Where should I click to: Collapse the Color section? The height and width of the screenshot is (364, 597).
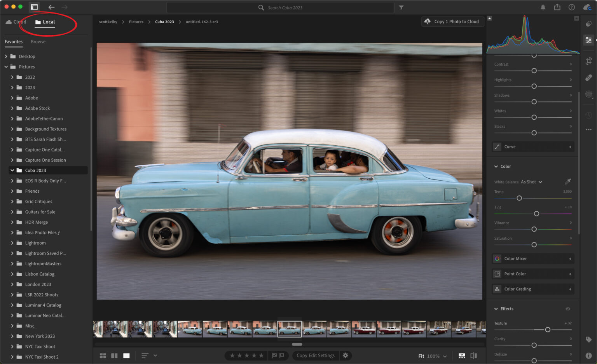tap(496, 166)
